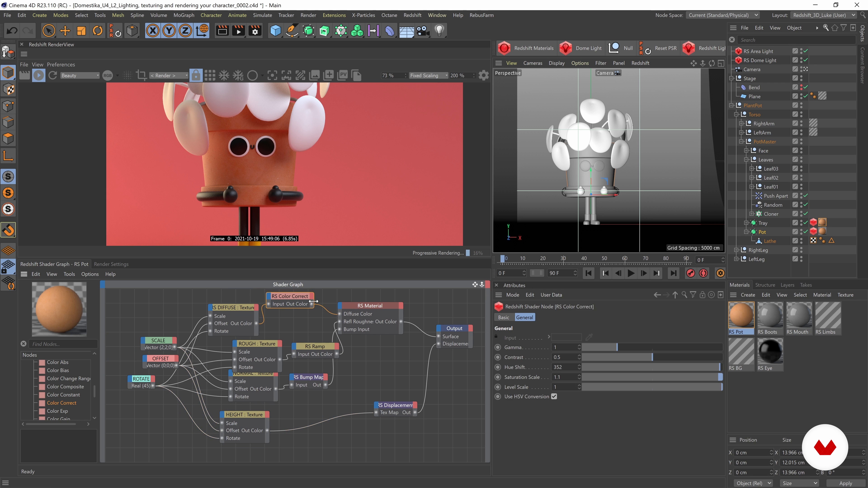Toggle Use HSV Conversion checkbox
Viewport: 868px width, 488px height.
[x=554, y=396]
